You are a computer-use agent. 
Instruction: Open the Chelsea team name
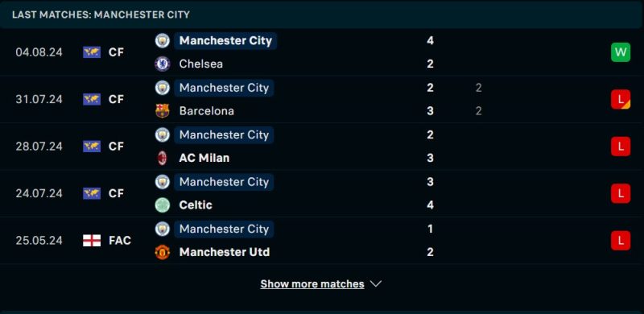coord(201,64)
